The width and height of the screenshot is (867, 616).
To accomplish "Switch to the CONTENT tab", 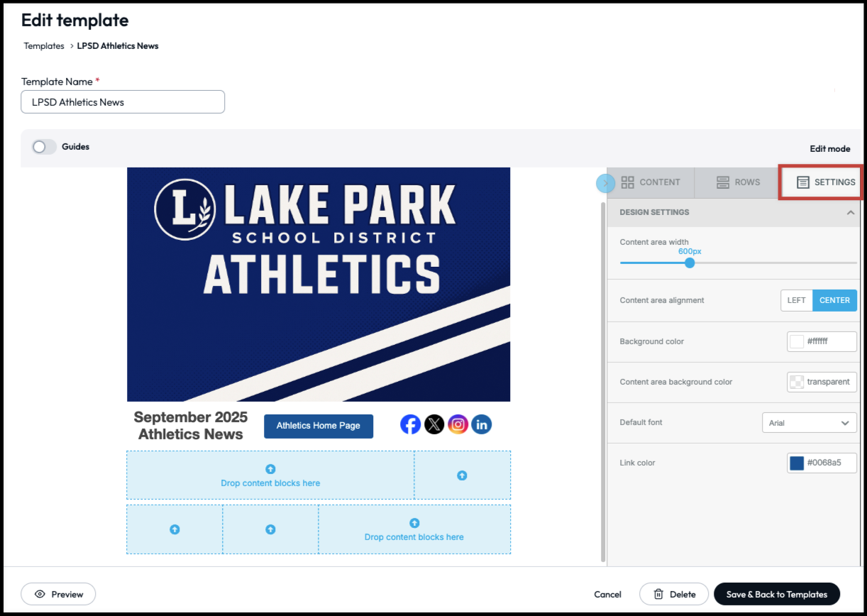I will click(651, 182).
